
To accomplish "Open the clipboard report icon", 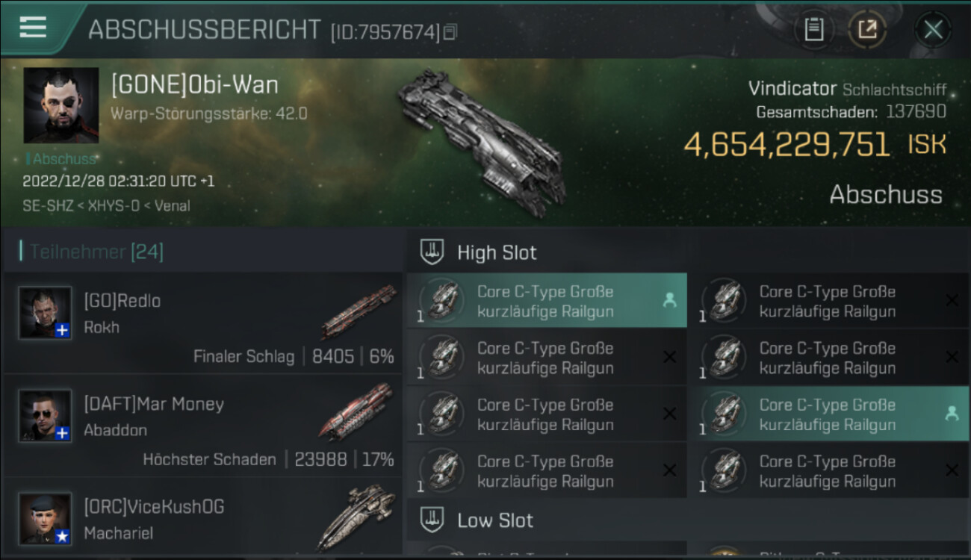I will 813,30.
